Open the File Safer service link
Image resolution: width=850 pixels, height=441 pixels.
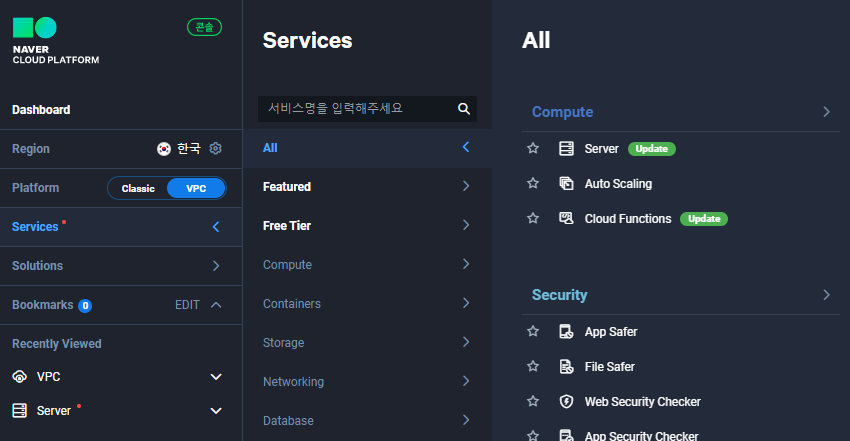pyautogui.click(x=609, y=367)
